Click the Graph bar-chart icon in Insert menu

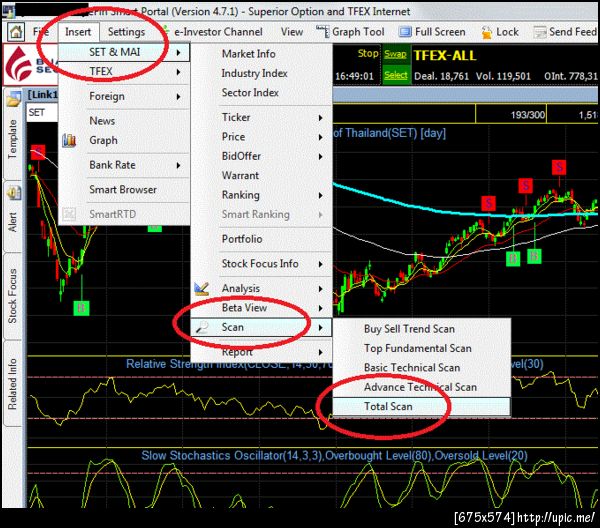point(69,140)
